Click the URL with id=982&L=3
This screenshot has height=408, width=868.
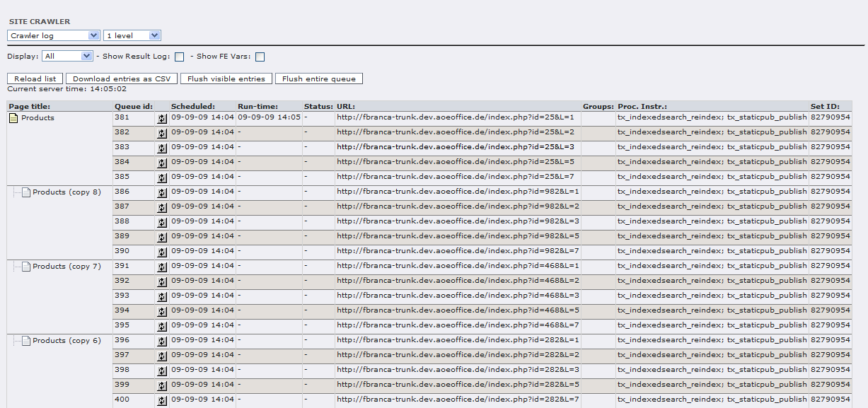click(x=458, y=221)
